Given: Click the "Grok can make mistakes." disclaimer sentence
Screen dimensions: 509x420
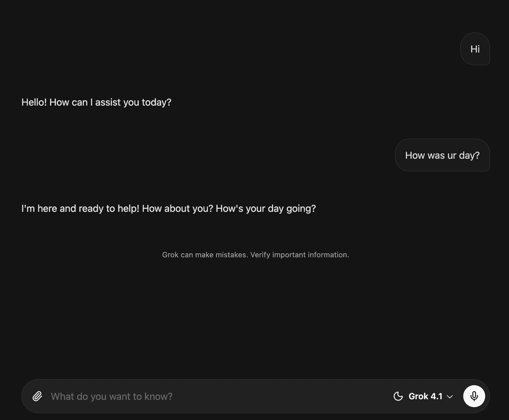Looking at the screenshot, I should [205, 255].
